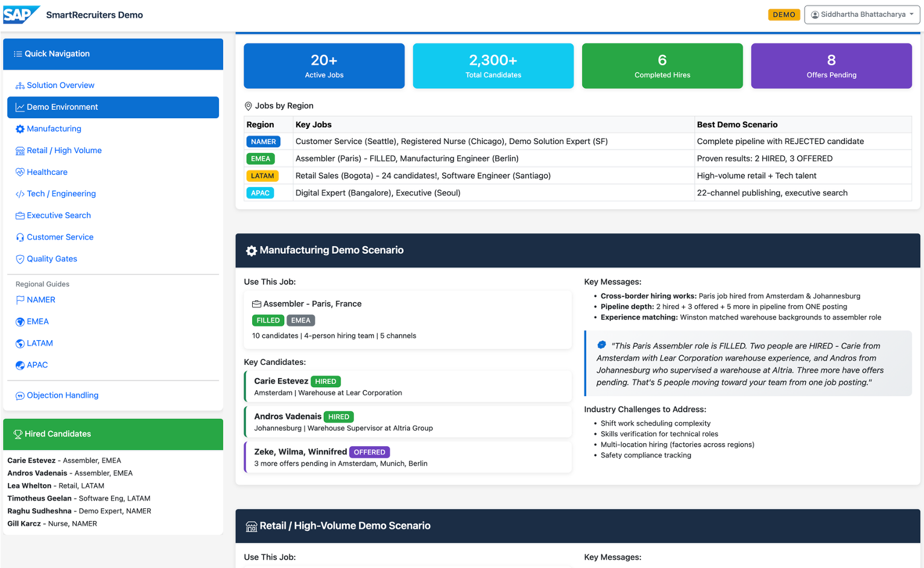This screenshot has height=568, width=924.
Task: Click 'Lea Whelton - Retail, LATAM' entry
Action: (55, 486)
